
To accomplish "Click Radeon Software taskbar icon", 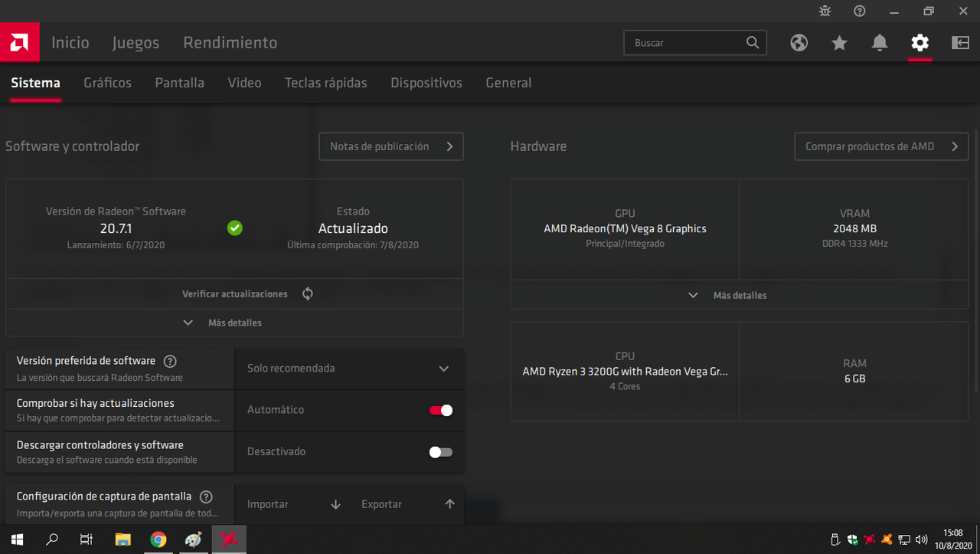I will click(229, 539).
